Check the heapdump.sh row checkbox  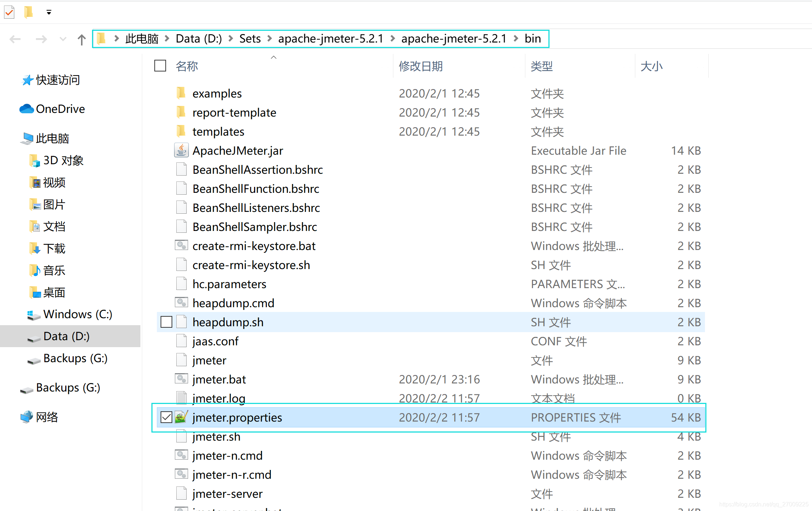[166, 322]
